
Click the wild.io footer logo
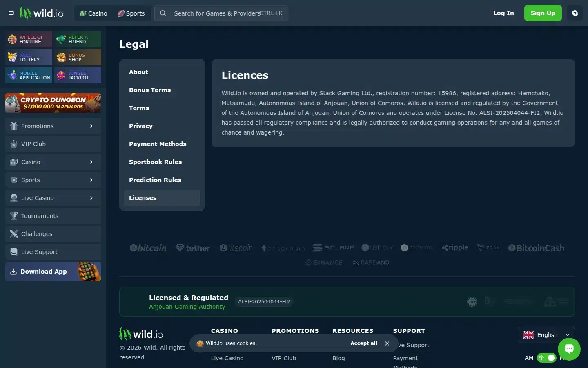coord(141,334)
